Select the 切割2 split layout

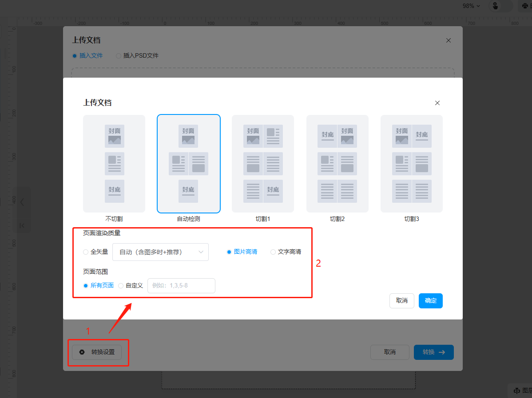pos(337,163)
